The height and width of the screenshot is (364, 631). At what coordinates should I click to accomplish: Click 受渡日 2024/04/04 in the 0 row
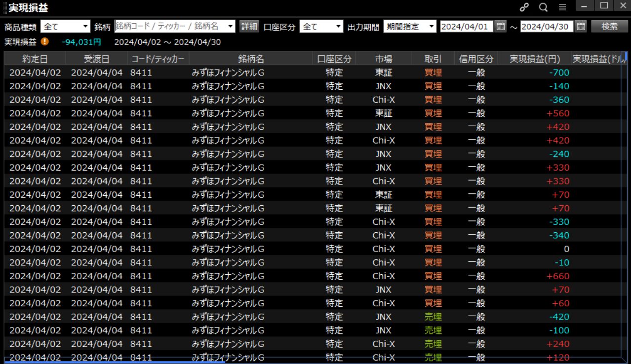point(97,249)
